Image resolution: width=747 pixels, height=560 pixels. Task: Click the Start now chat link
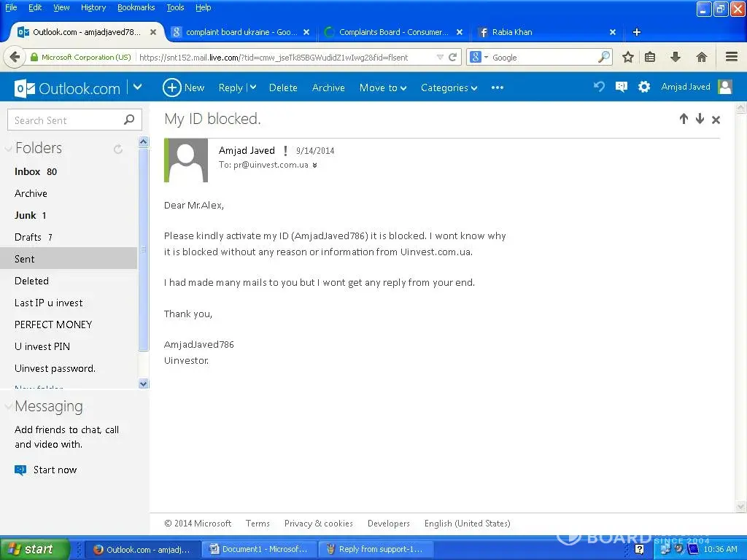tap(55, 470)
